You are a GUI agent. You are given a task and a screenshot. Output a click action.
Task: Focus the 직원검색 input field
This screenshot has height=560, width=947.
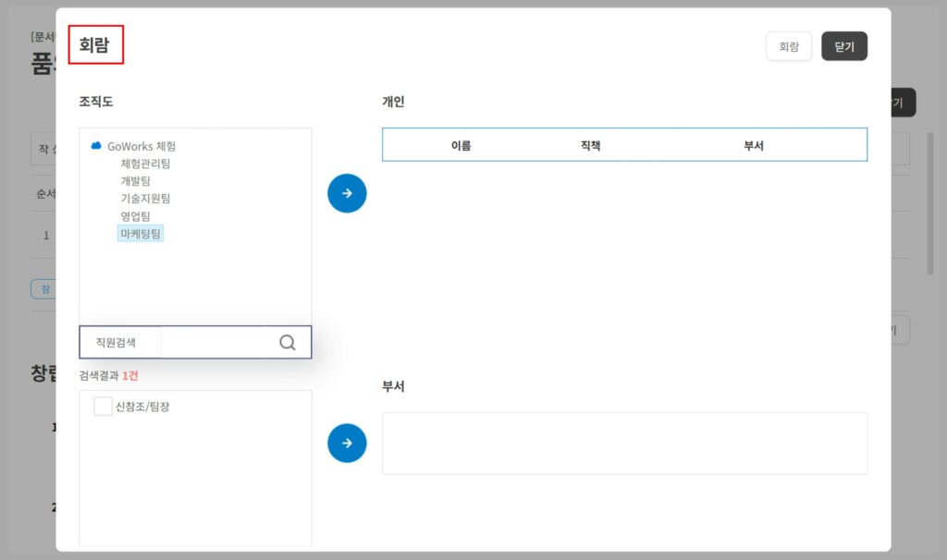pos(217,342)
